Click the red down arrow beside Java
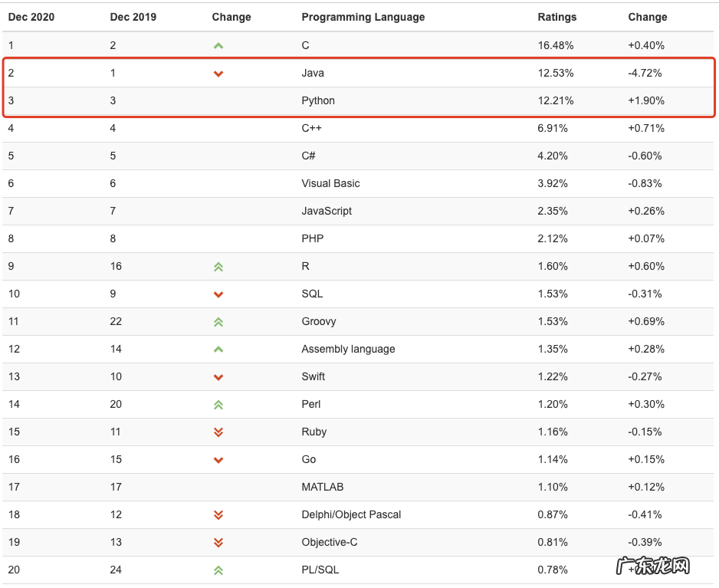 pos(218,74)
